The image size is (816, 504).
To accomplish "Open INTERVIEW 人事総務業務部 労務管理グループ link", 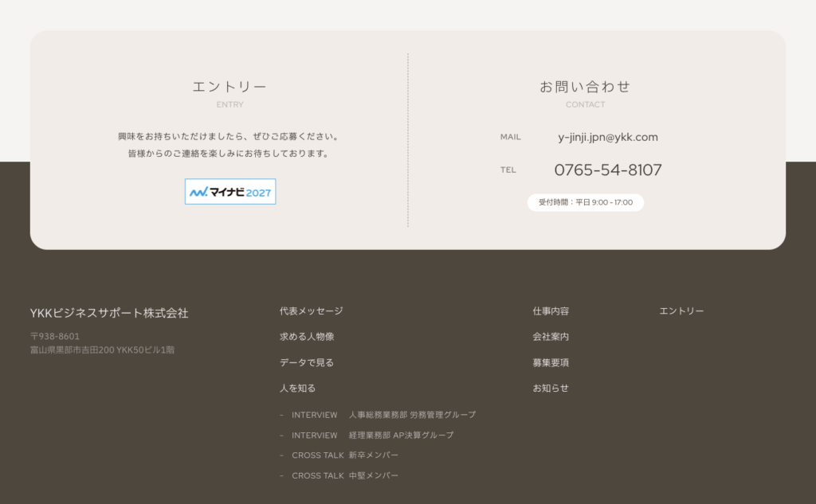I will click(x=383, y=415).
